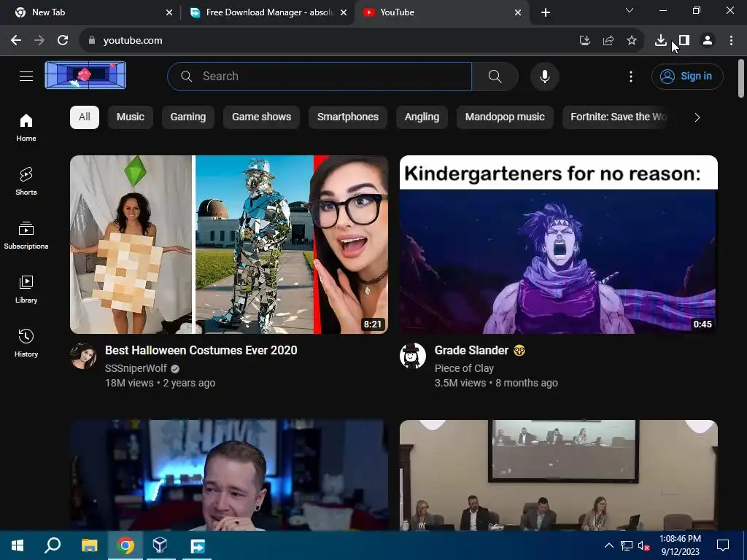Select the Mandopop music chip
747x560 pixels.
pyautogui.click(x=505, y=117)
